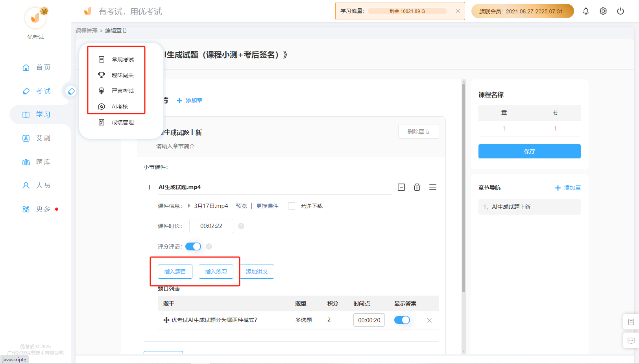Click 更换课件 link

[x=268, y=206]
